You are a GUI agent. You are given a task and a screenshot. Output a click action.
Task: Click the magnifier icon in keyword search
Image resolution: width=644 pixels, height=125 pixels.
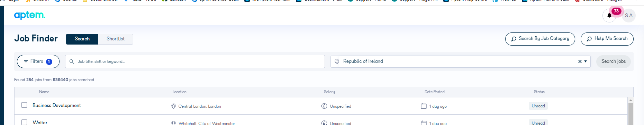(72, 61)
